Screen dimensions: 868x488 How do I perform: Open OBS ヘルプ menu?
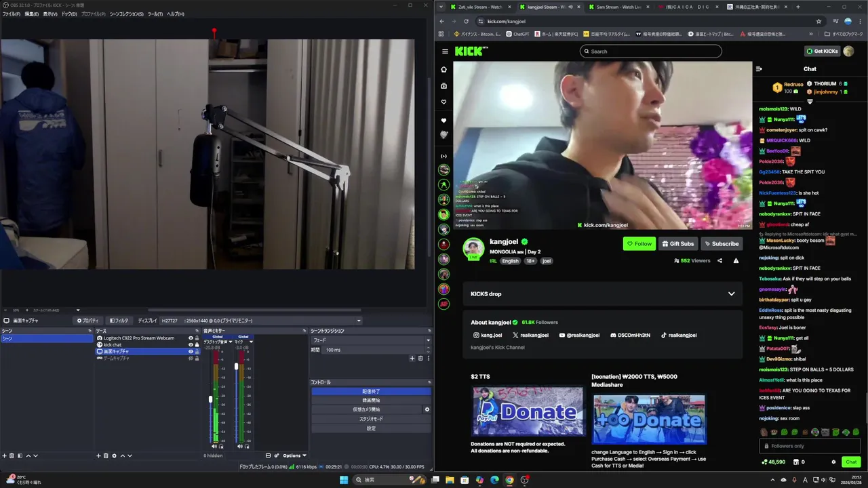coord(175,14)
